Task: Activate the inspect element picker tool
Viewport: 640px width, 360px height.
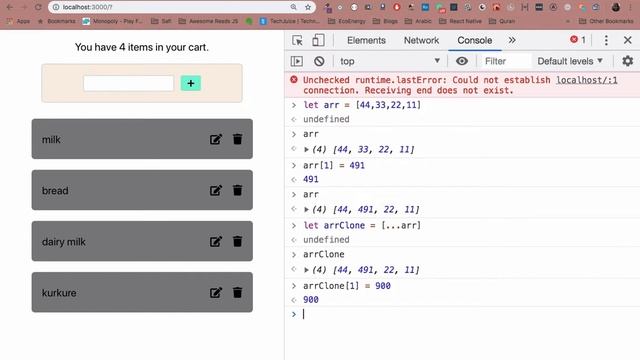Action: [x=297, y=40]
